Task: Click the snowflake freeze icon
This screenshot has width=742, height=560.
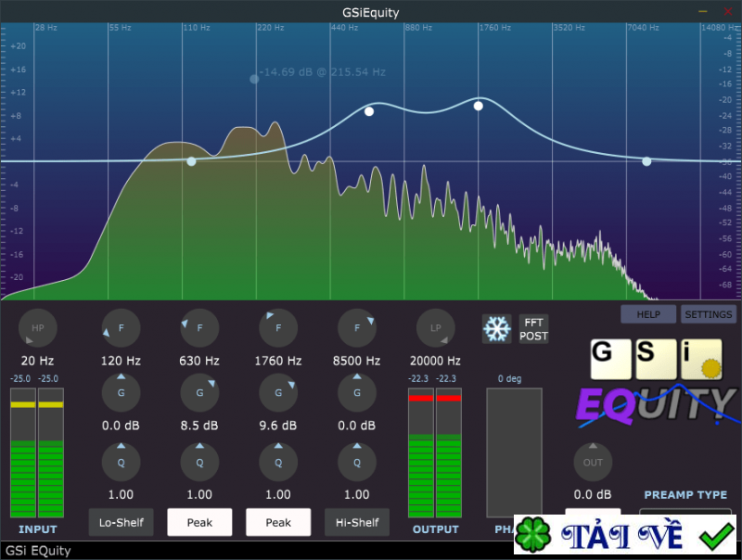Action: [496, 328]
